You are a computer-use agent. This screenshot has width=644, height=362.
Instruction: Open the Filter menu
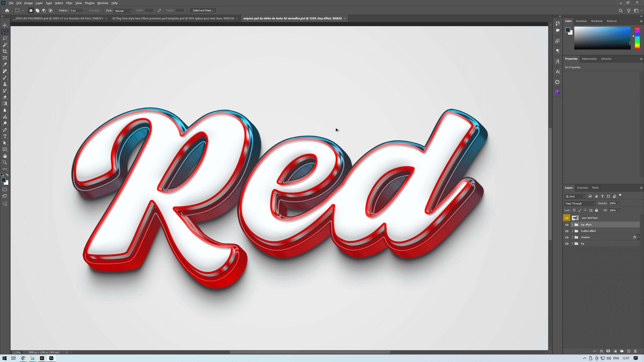(x=69, y=3)
